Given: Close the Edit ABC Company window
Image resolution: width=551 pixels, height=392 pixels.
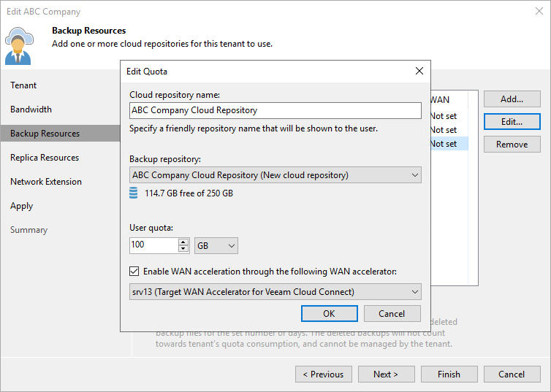Looking at the screenshot, I should pos(539,11).
